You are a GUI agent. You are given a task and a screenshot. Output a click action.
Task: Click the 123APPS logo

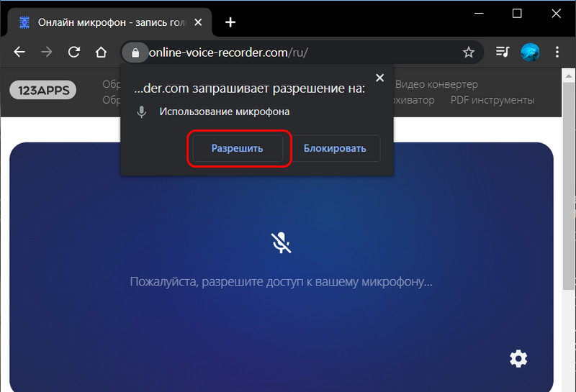click(x=43, y=91)
